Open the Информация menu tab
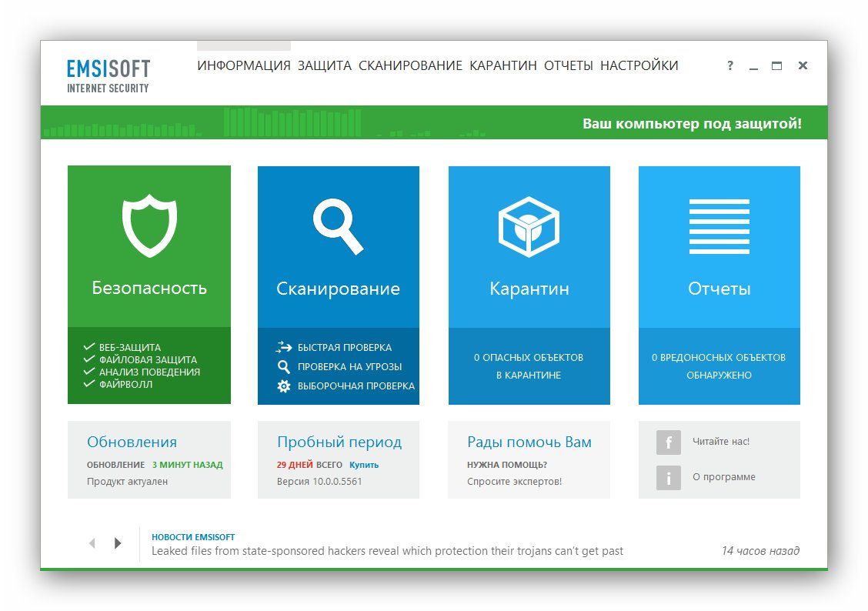This screenshot has width=868, height=611. click(x=244, y=65)
